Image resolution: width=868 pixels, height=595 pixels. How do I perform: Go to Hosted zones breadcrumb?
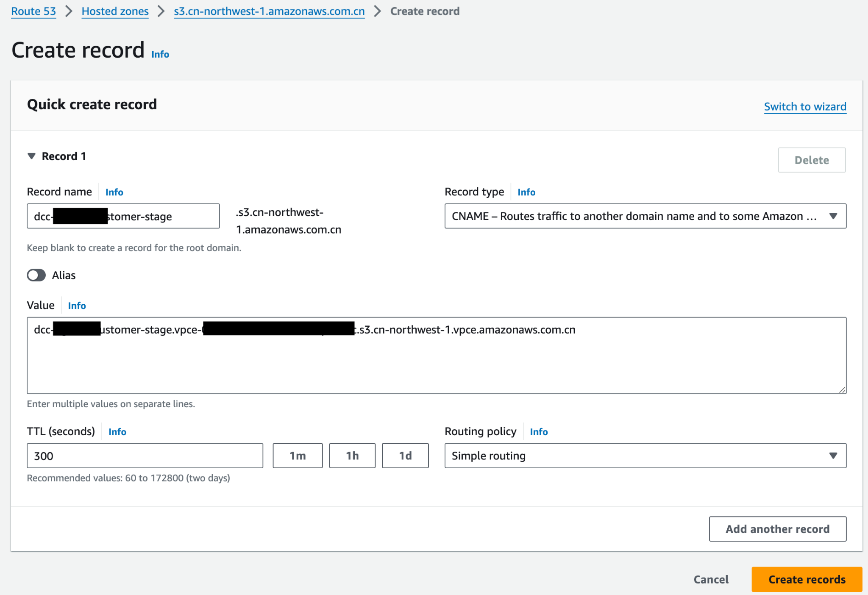pyautogui.click(x=115, y=11)
